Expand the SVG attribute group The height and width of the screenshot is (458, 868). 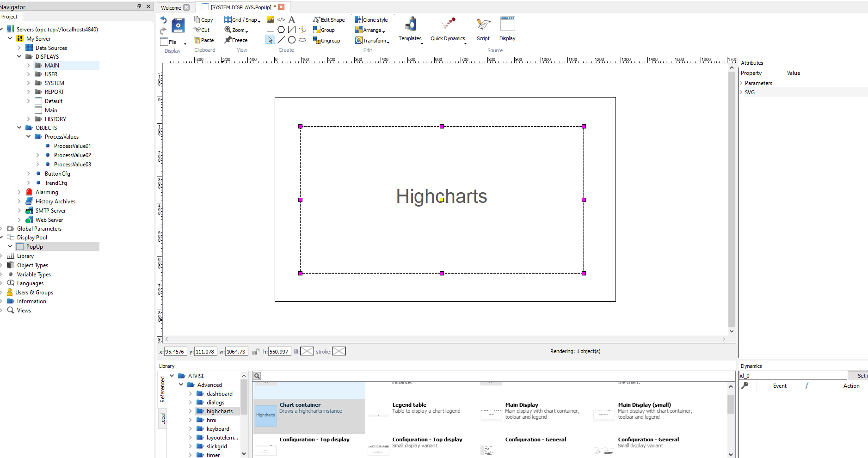tap(741, 92)
